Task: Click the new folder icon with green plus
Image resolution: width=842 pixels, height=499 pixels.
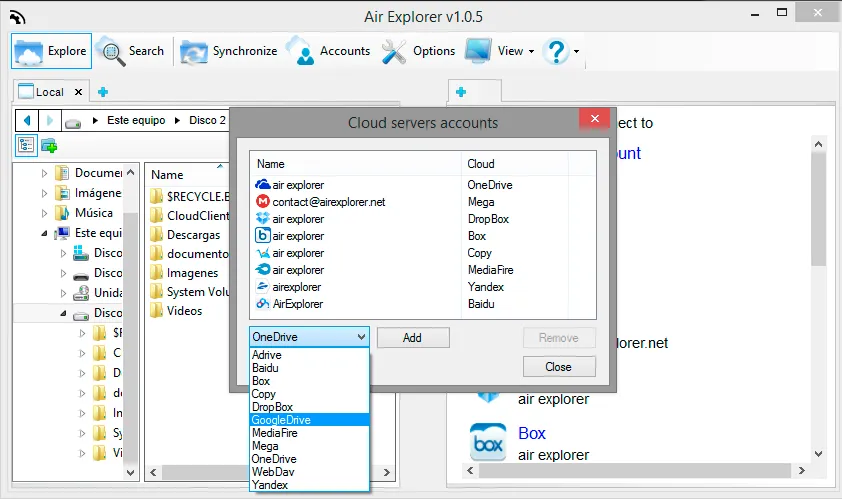Action: click(49, 146)
